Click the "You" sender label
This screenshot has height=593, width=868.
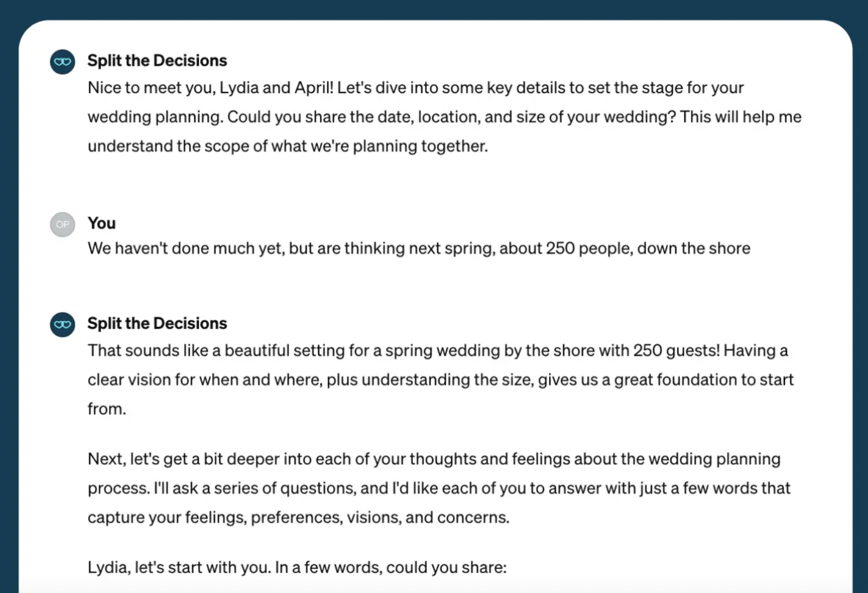coord(102,223)
